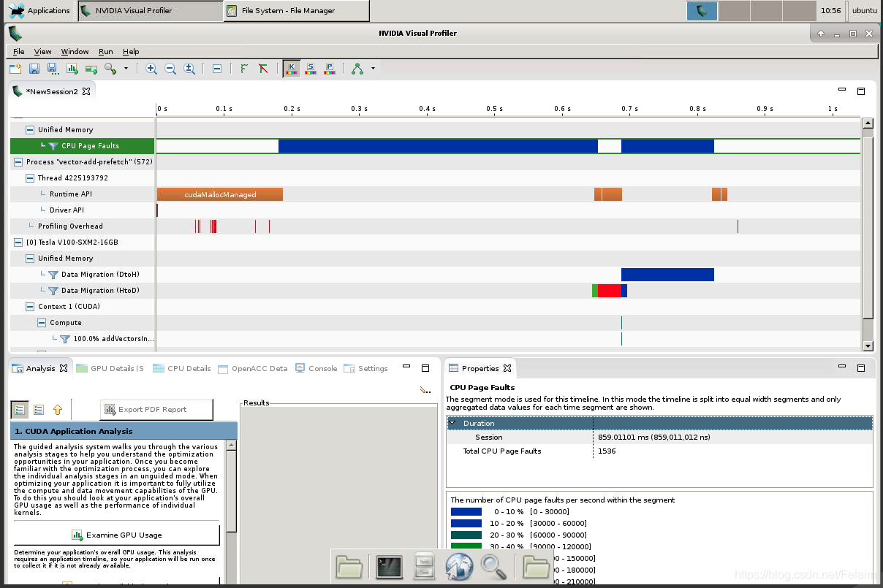Select the Profiling Overhead row
Screen dimensions: 883x588
coord(82,226)
